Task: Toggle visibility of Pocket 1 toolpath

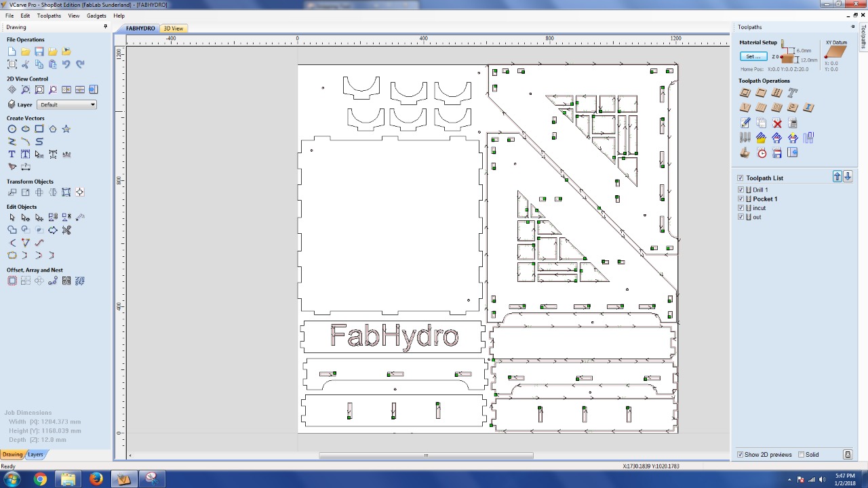Action: coord(741,199)
